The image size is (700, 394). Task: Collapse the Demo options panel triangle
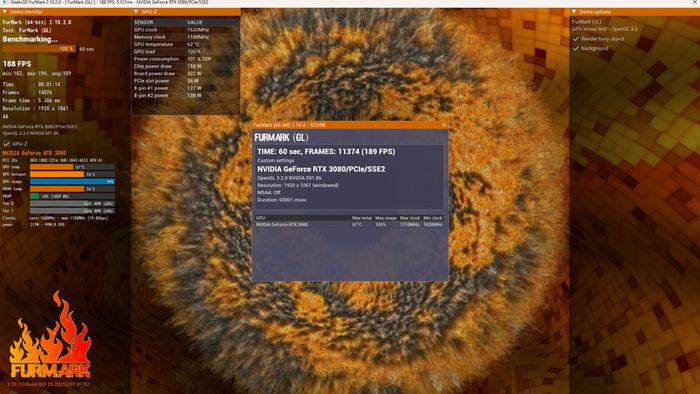[x=574, y=12]
